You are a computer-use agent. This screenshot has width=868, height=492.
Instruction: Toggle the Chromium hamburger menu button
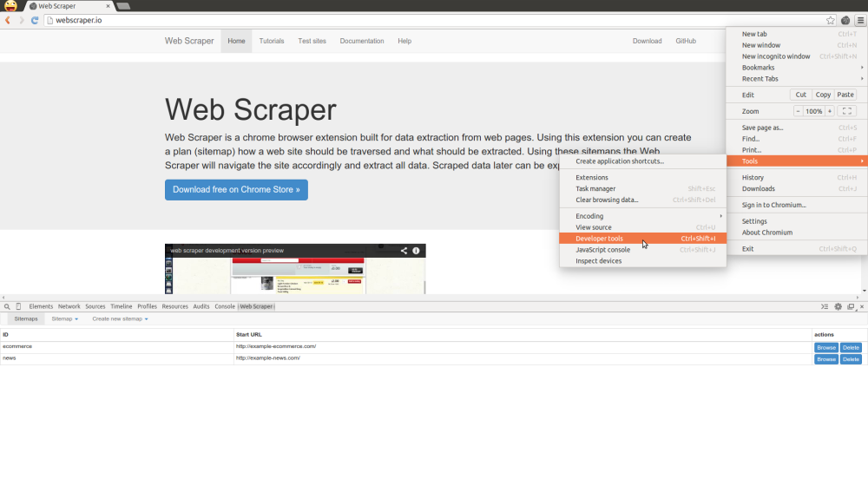click(x=860, y=21)
